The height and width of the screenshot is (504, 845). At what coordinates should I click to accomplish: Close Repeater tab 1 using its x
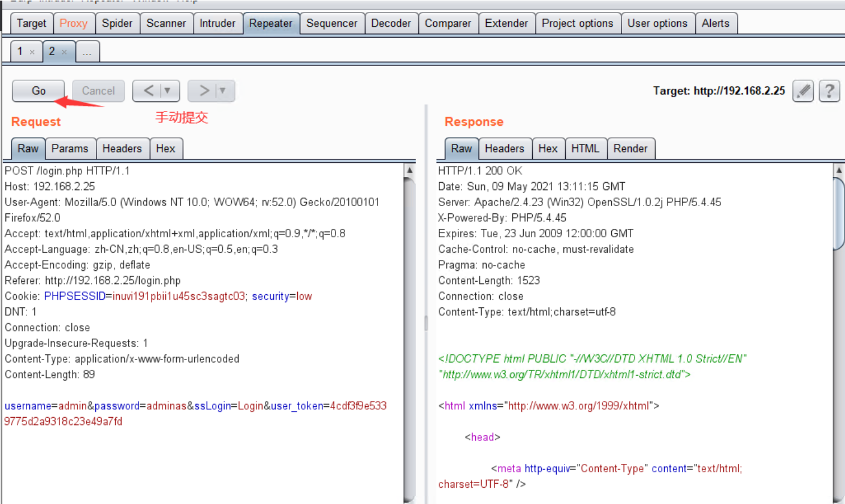pos(32,52)
